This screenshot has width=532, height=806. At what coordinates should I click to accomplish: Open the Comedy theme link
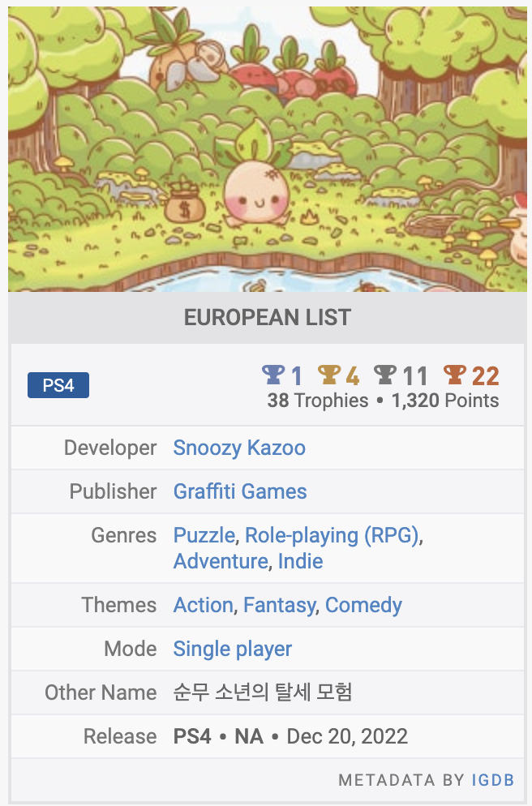[x=363, y=605]
